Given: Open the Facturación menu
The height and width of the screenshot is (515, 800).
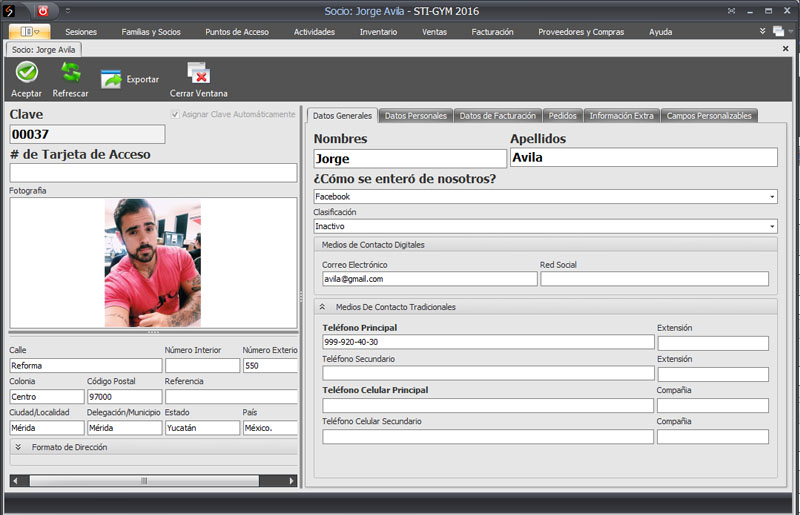Looking at the screenshot, I should [492, 32].
